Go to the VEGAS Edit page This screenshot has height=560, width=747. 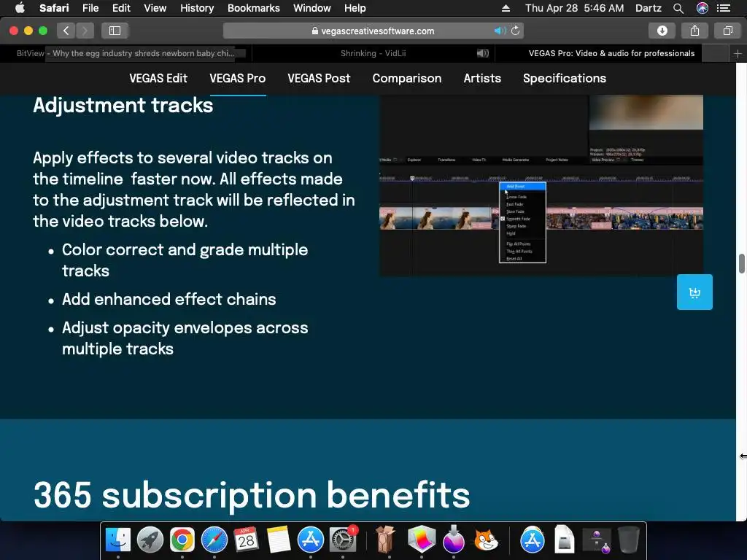[158, 79]
